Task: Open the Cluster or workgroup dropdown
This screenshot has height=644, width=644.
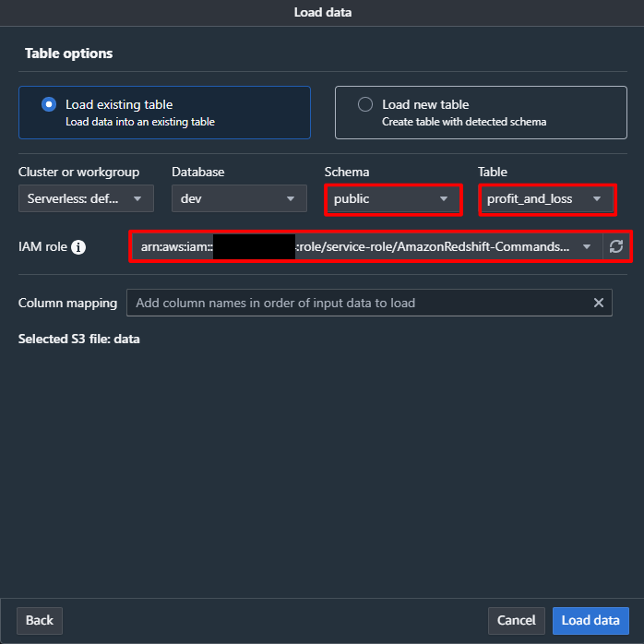Action: click(x=86, y=198)
